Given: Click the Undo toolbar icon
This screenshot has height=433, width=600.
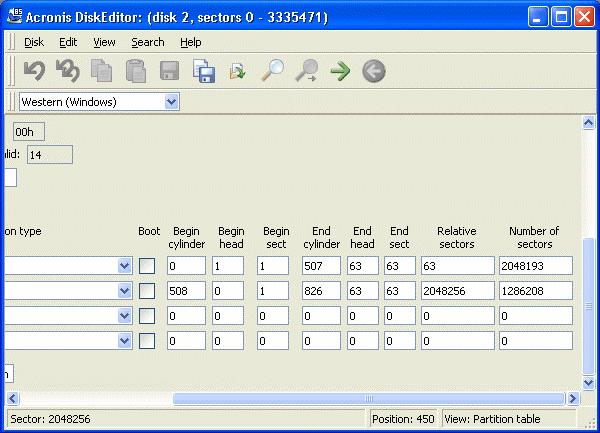Looking at the screenshot, I should (x=34, y=71).
